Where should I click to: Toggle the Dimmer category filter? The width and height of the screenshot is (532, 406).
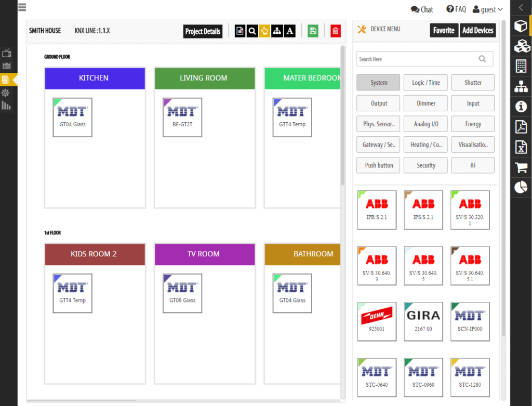[x=425, y=103]
